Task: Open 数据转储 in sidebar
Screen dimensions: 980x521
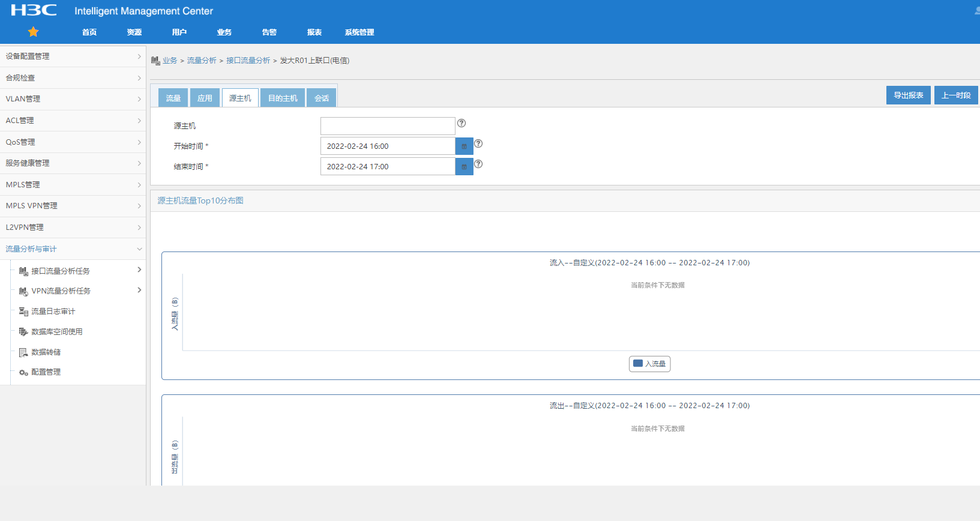Action: (46, 352)
